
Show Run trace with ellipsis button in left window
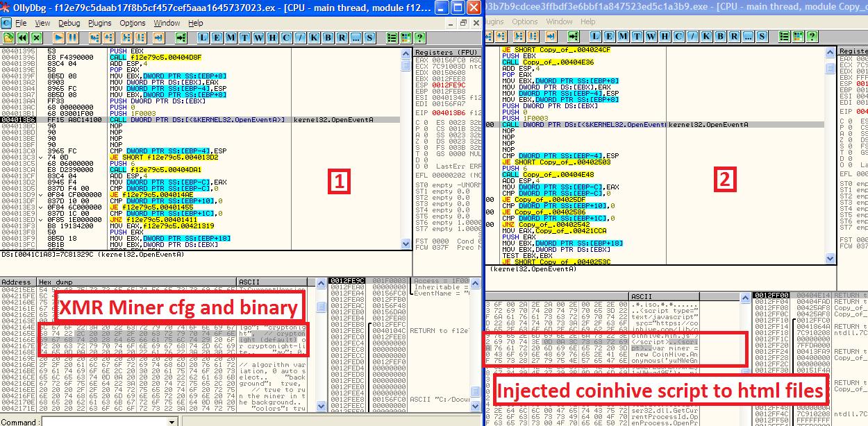coord(356,37)
